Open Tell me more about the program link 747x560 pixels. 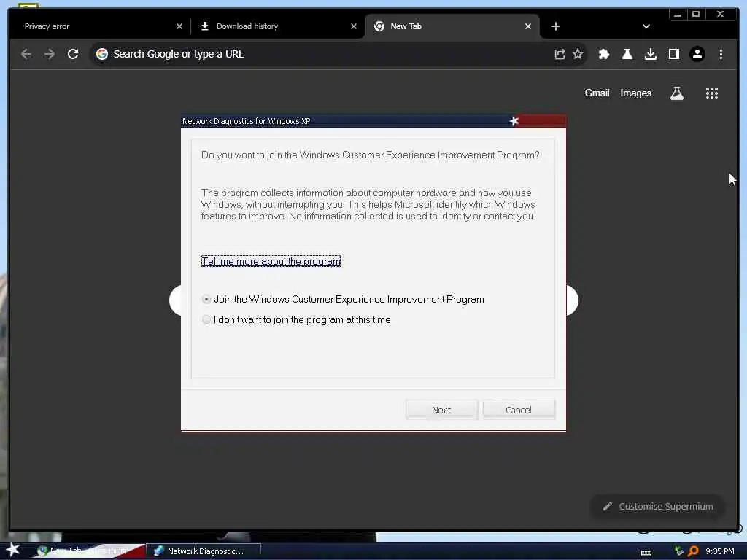click(x=271, y=262)
